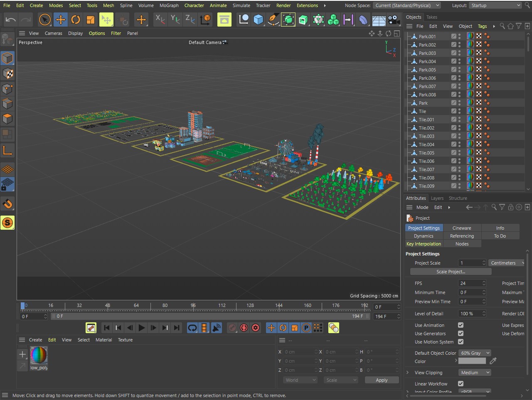Open the Default Object Color dropdown
The height and width of the screenshot is (400, 532).
click(475, 353)
